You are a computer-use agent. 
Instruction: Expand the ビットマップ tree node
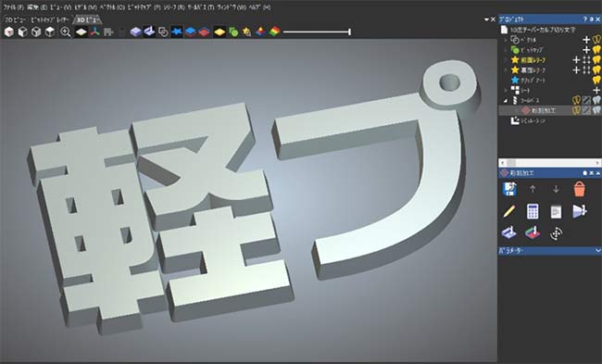pyautogui.click(x=506, y=50)
